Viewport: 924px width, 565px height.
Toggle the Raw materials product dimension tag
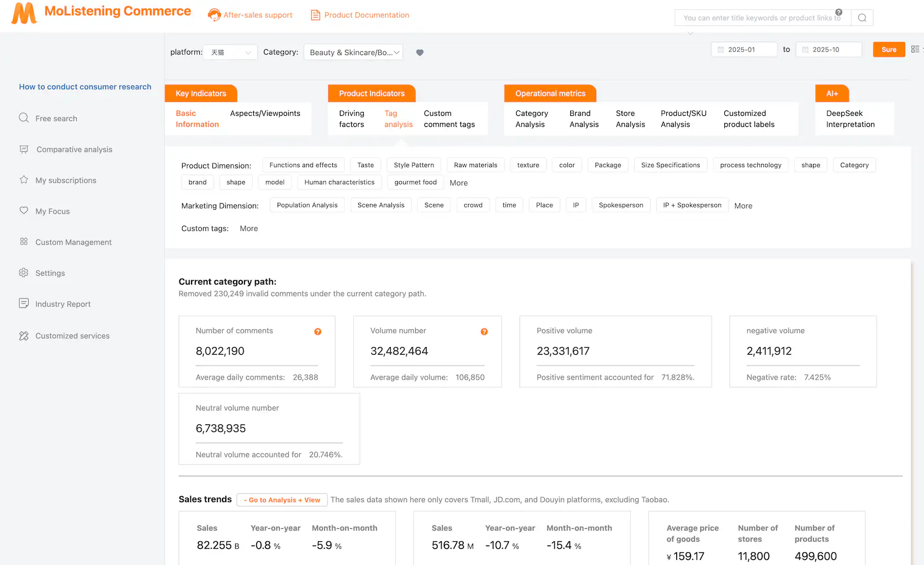point(475,164)
